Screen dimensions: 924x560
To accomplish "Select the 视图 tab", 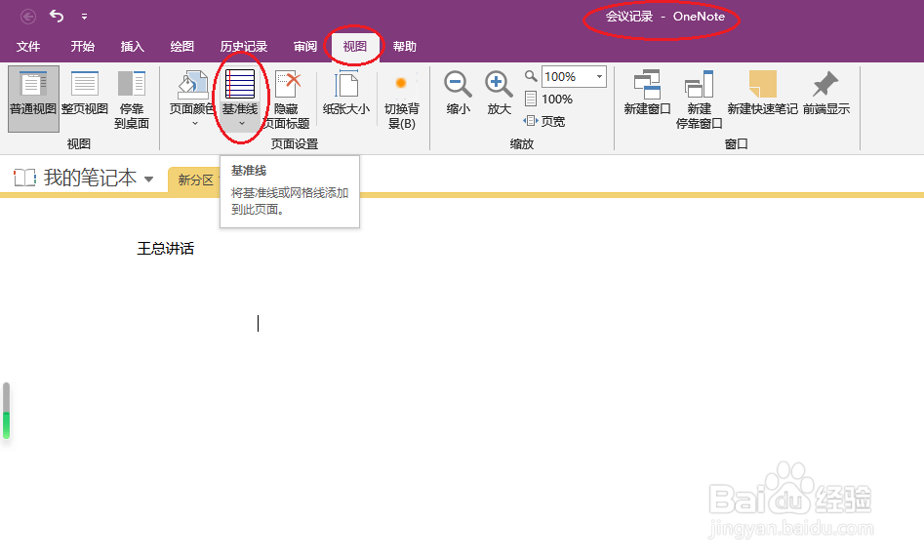I will click(x=355, y=47).
